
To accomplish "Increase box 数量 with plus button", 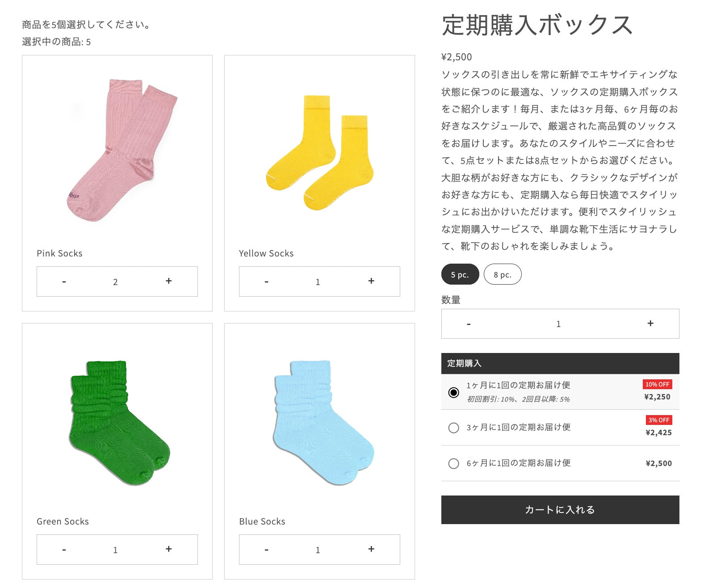I will [x=650, y=323].
